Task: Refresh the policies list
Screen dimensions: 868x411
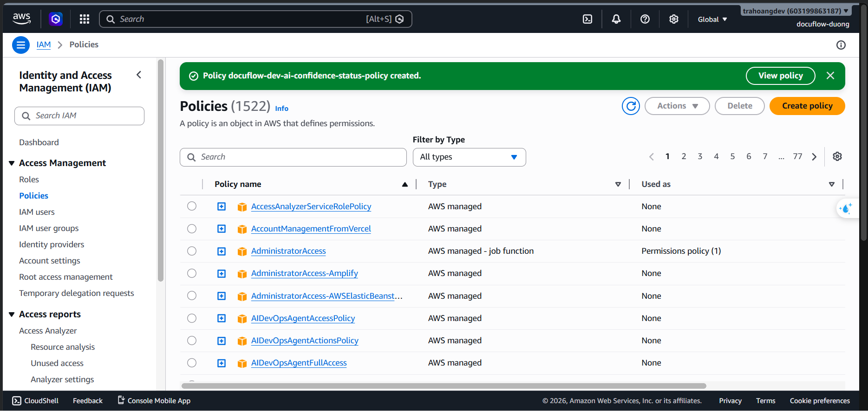Action: (x=631, y=106)
